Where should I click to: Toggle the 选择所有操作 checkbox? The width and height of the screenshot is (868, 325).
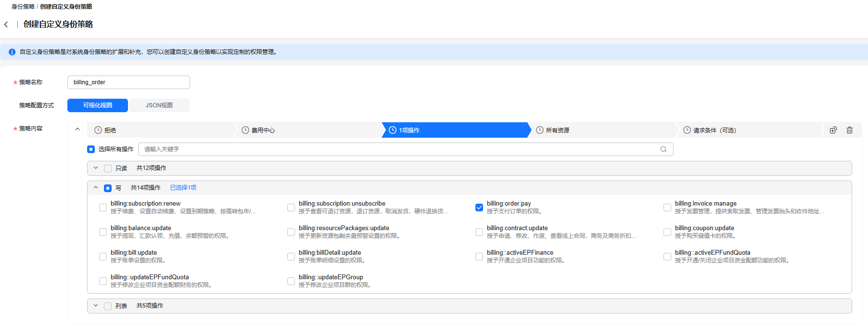click(91, 149)
